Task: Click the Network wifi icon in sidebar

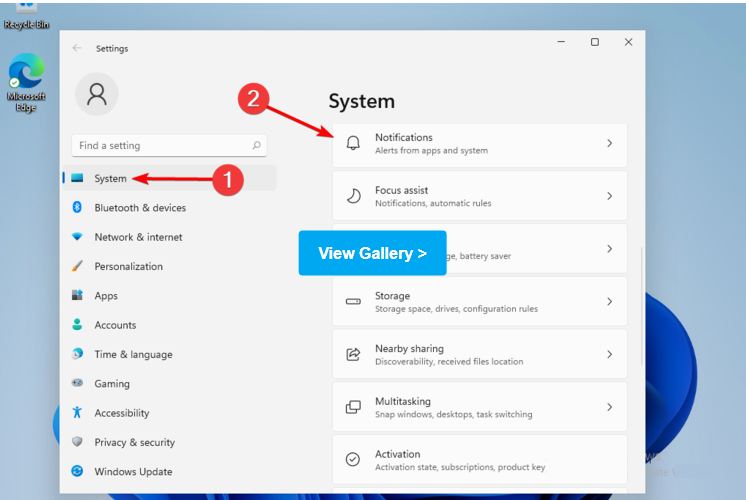Action: coord(77,236)
